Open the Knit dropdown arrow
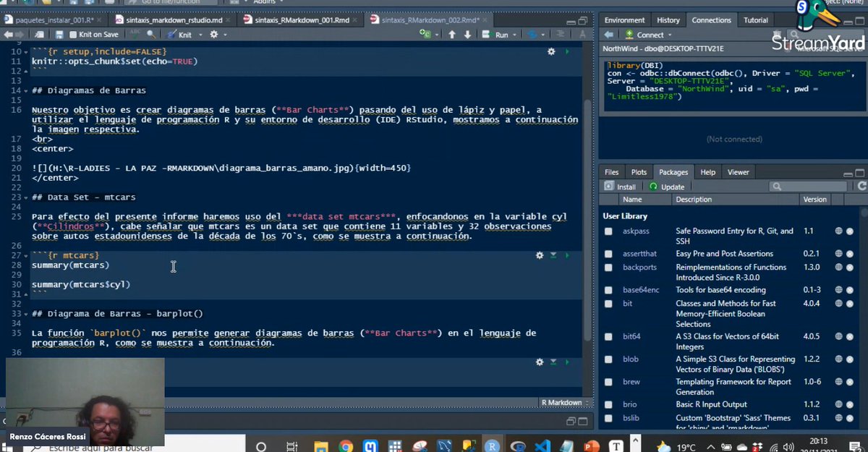This screenshot has height=452, width=868. [x=200, y=35]
